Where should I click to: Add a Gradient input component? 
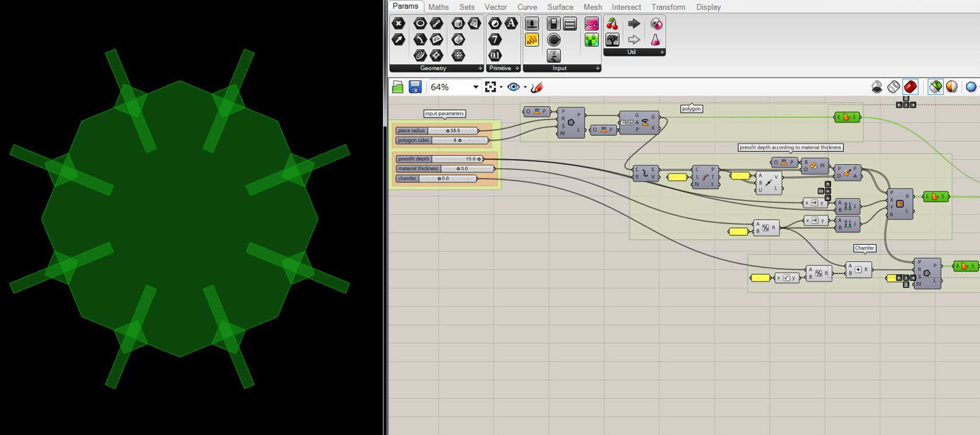pyautogui.click(x=592, y=23)
